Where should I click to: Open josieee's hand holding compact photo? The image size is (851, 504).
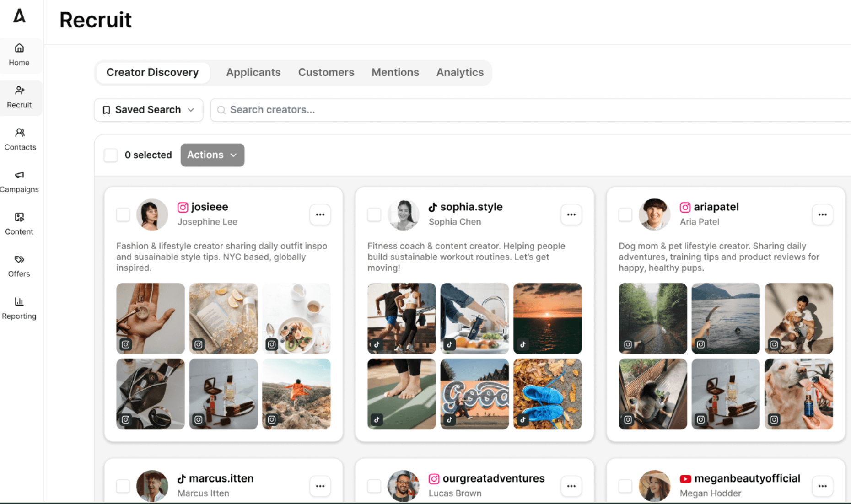[151, 318]
